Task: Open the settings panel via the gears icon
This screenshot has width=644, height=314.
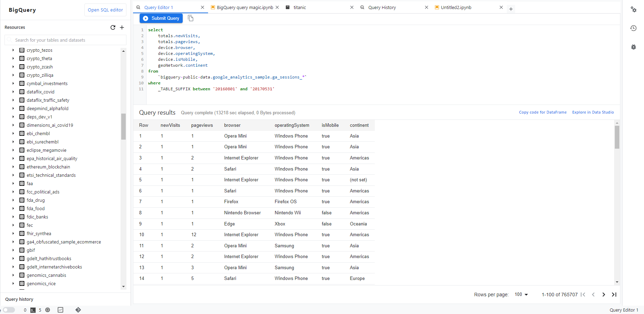Action: (x=634, y=9)
